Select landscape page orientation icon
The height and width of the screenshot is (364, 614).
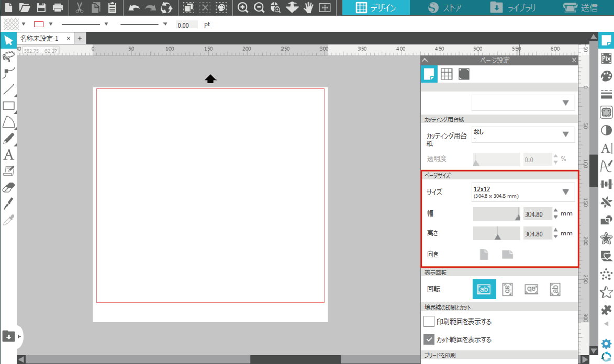[x=507, y=255]
